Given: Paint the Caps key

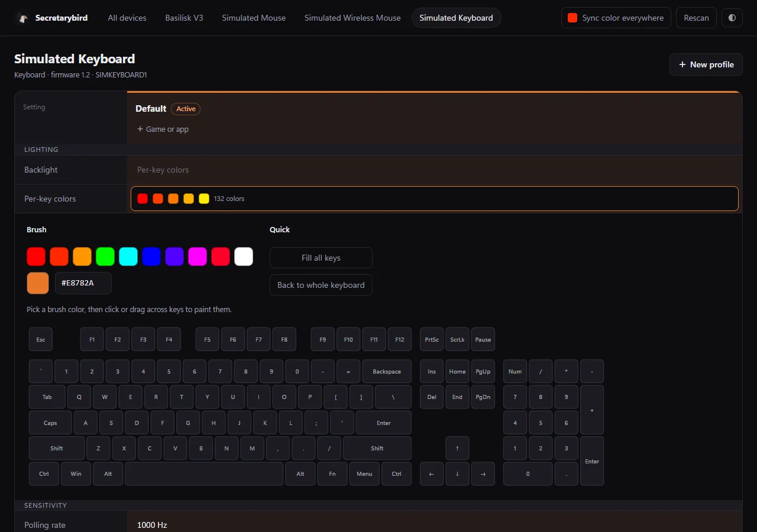Looking at the screenshot, I should point(50,423).
